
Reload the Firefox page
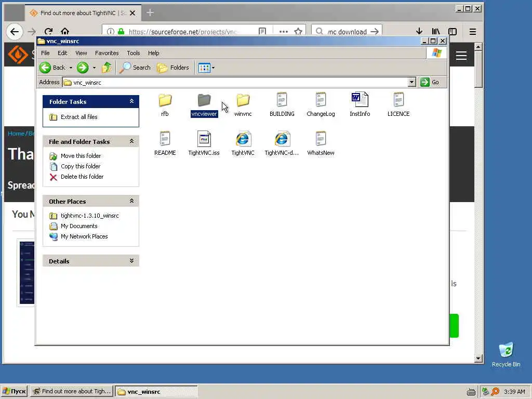pyautogui.click(x=48, y=32)
